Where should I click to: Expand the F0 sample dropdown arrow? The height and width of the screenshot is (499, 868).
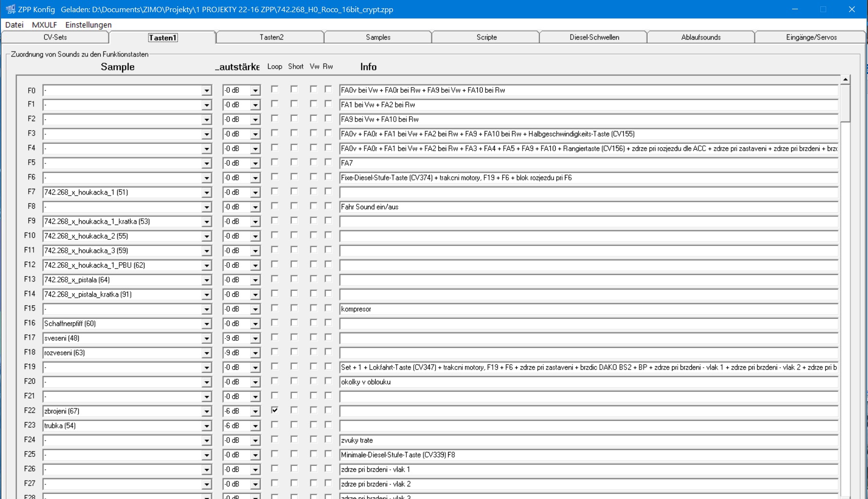click(206, 90)
